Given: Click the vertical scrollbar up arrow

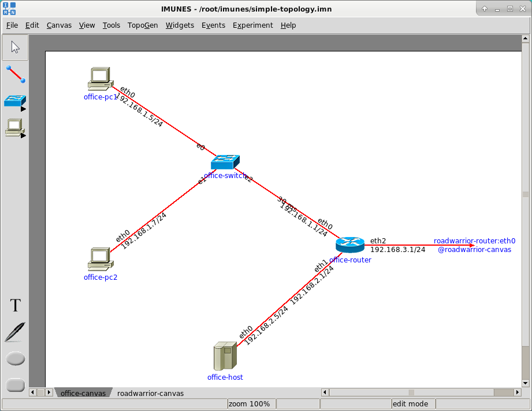Looking at the screenshot, I should 526,38.
